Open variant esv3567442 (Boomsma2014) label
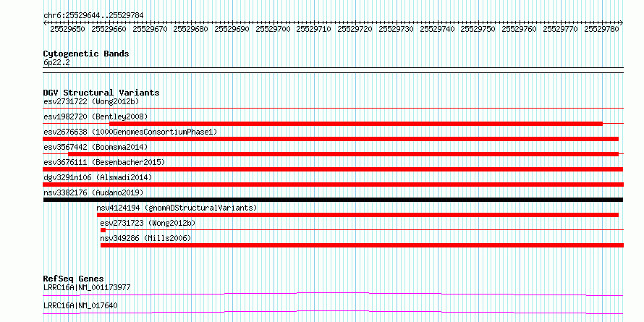The width and height of the screenshot is (644, 322). point(96,147)
